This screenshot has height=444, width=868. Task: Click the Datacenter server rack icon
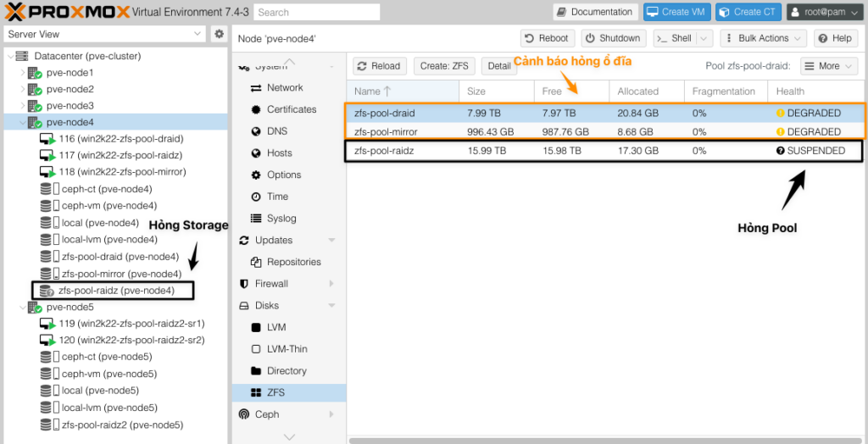tap(21, 56)
